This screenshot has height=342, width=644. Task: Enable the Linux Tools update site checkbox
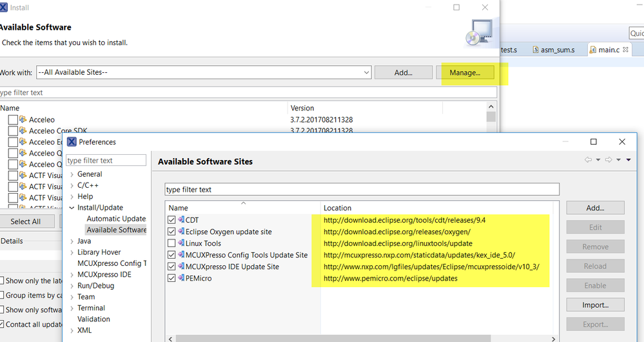tap(171, 243)
